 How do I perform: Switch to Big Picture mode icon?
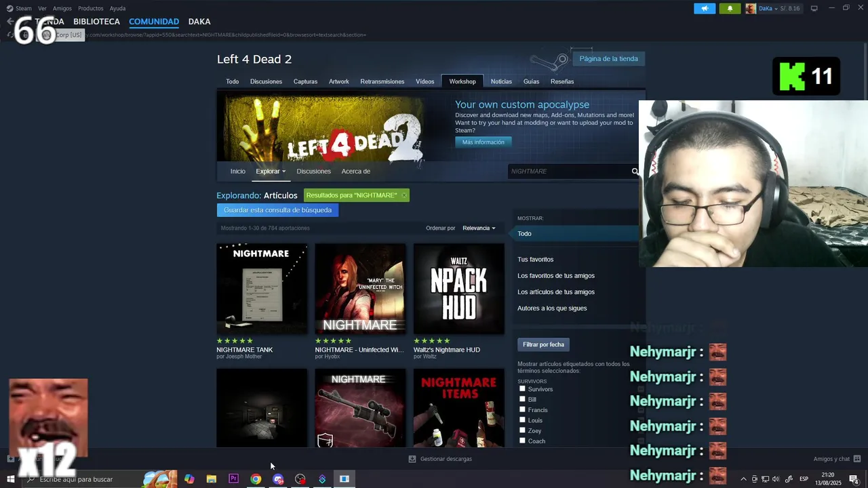coord(814,8)
